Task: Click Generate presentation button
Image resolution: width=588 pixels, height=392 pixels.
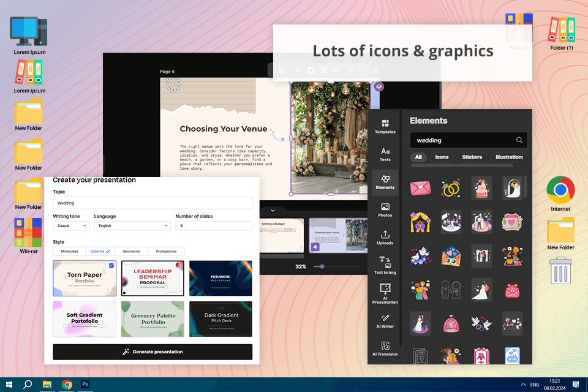Action: click(153, 352)
